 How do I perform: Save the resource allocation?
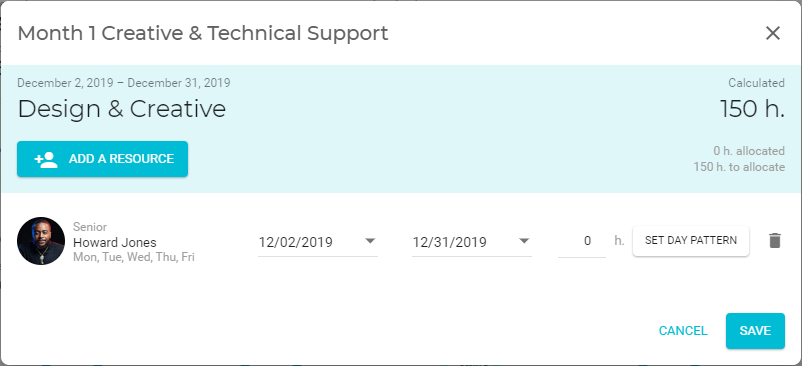[x=755, y=331]
